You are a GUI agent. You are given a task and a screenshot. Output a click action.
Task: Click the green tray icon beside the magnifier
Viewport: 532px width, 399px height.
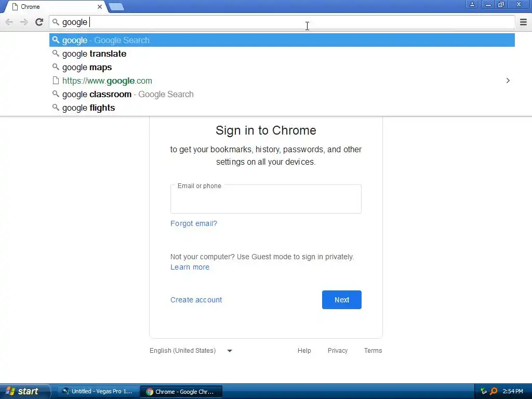click(x=484, y=391)
